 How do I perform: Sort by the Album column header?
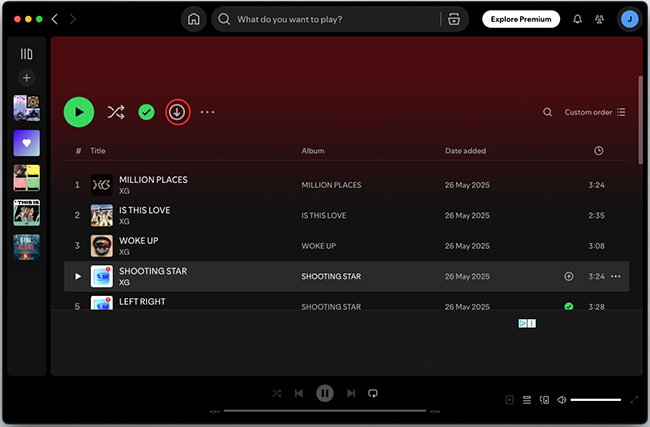(313, 151)
